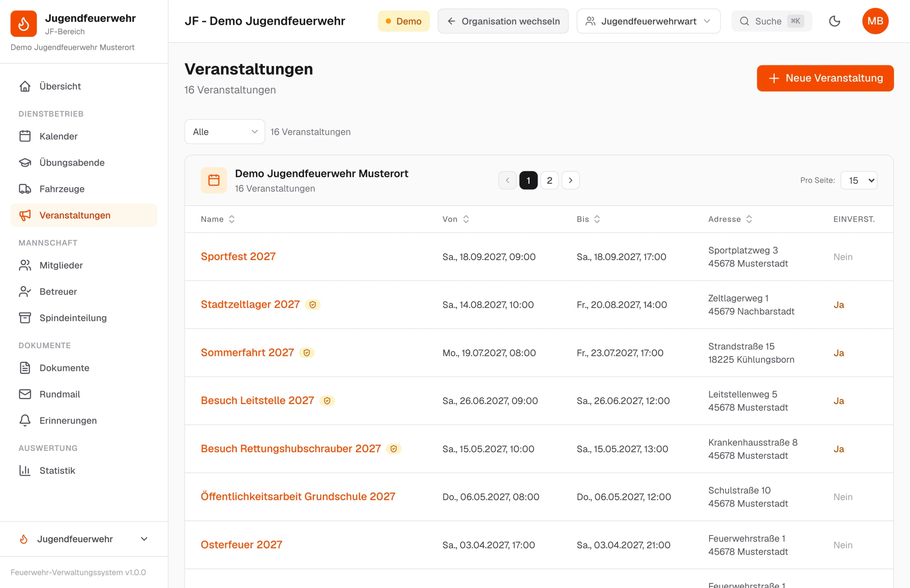Open Öffentlichkeitsarbeit Grundschule 2027 event
The image size is (910, 588).
coord(298,497)
